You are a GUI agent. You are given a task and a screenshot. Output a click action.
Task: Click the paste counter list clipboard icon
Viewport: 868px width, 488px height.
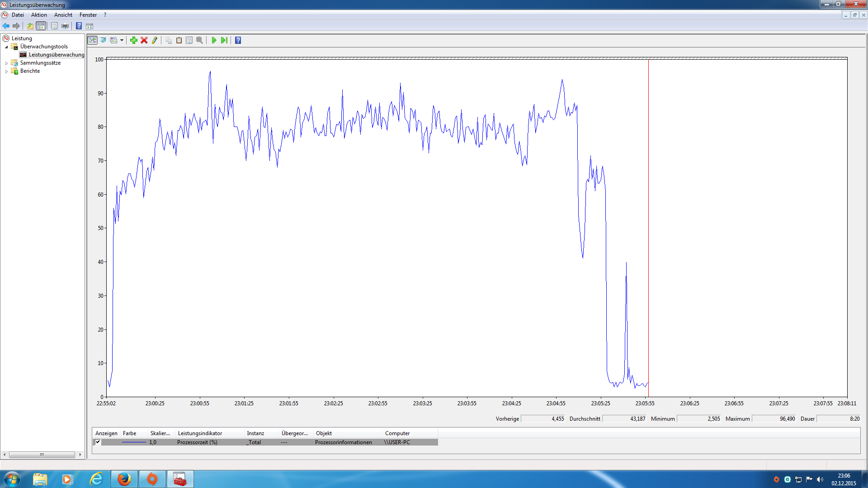coord(179,40)
